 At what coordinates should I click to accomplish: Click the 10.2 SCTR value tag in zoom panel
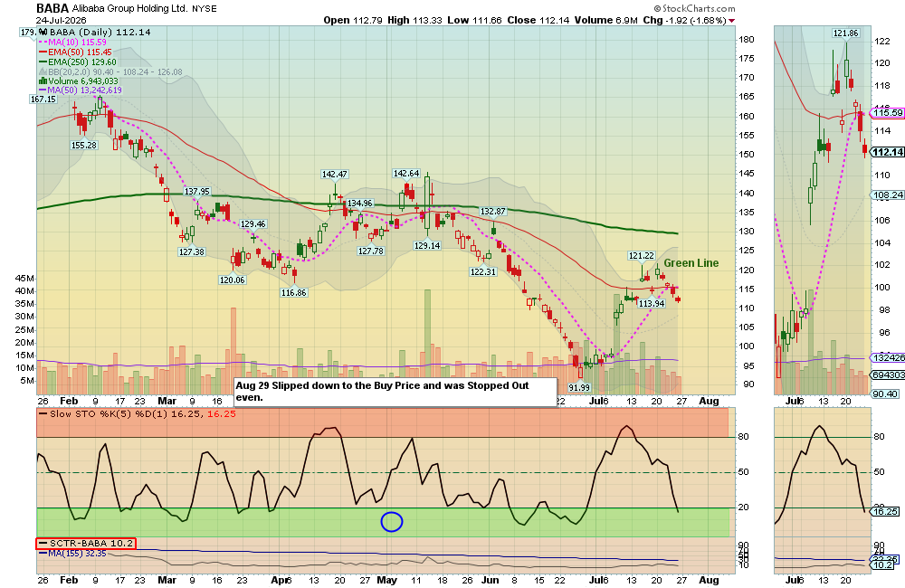883,564
